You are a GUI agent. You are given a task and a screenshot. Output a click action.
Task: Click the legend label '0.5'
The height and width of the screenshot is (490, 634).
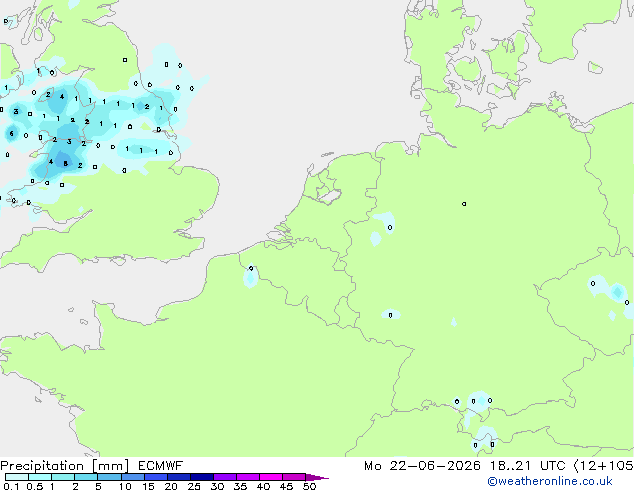[x=35, y=486]
